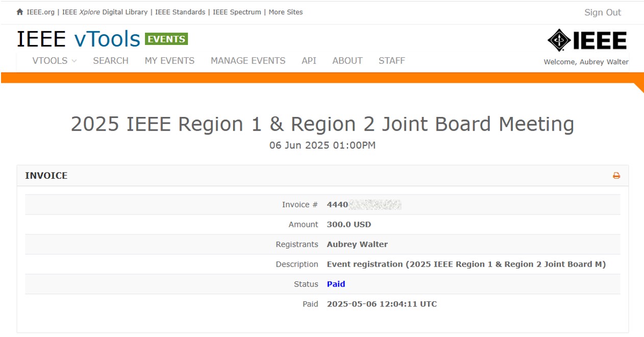
Task: Click the Sign Out link
Action: pyautogui.click(x=603, y=13)
